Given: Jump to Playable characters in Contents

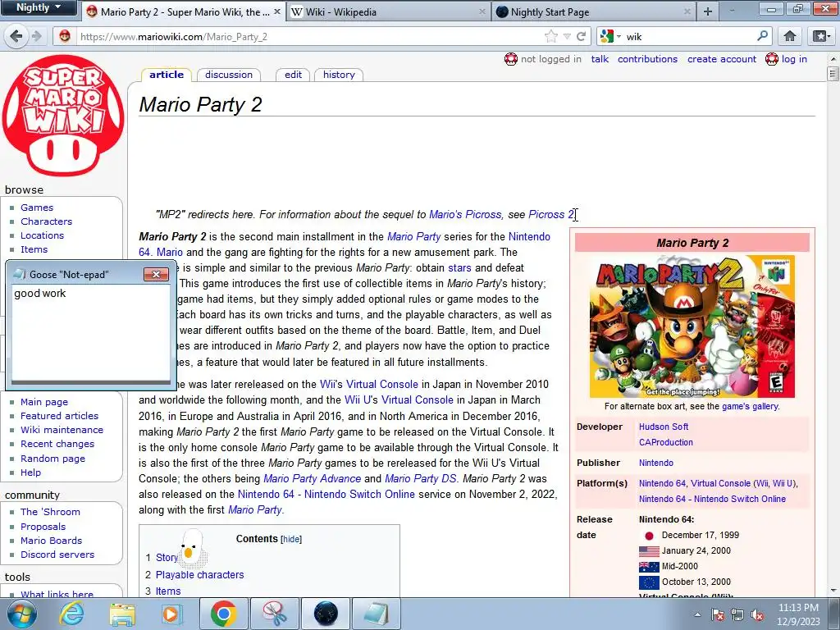Looking at the screenshot, I should tap(199, 574).
